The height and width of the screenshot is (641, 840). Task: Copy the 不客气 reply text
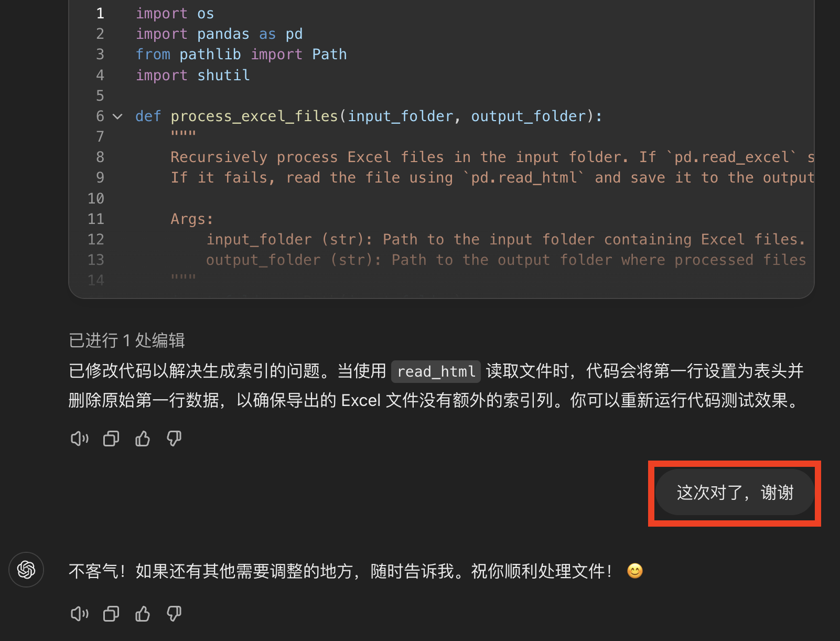(111, 614)
